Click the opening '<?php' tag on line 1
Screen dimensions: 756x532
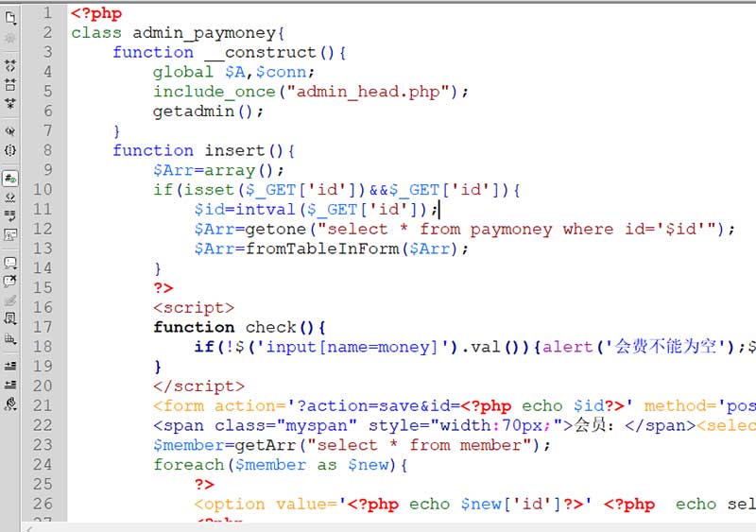[x=96, y=13]
